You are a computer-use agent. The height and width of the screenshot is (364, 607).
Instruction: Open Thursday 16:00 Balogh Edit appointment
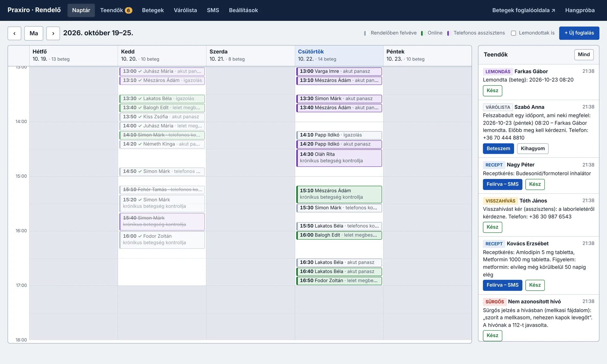click(339, 235)
